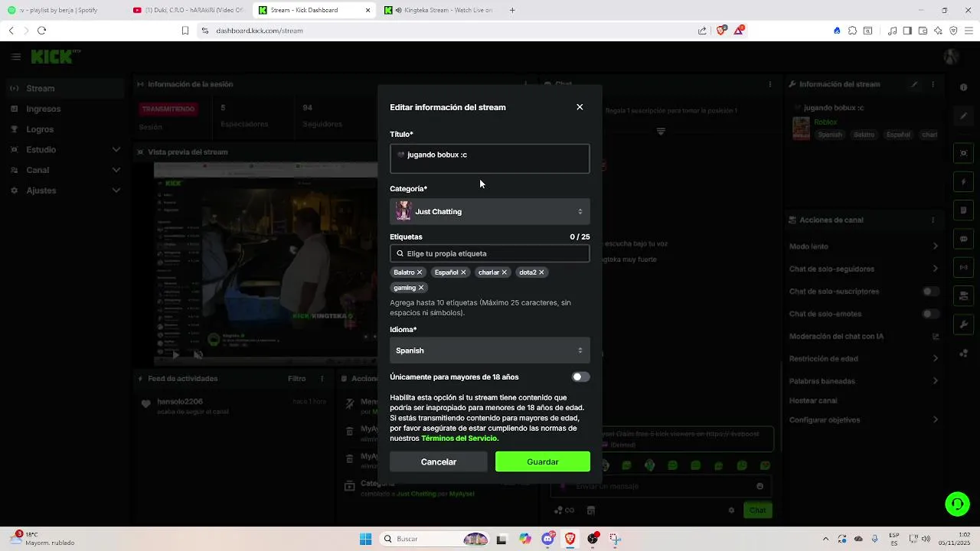The image size is (980, 551).
Task: Open the hamburger menu beside the Kick logo
Action: pos(16,57)
